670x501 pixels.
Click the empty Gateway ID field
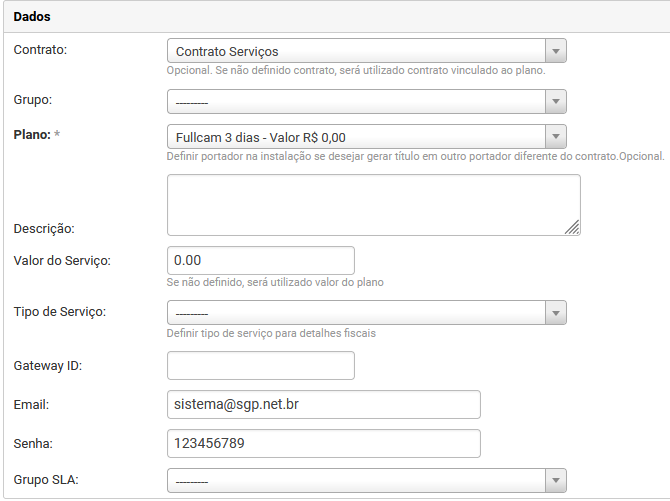(260, 366)
